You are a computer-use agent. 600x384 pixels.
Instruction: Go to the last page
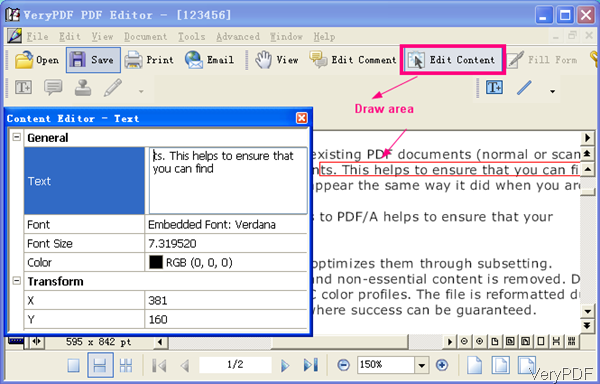pos(311,365)
